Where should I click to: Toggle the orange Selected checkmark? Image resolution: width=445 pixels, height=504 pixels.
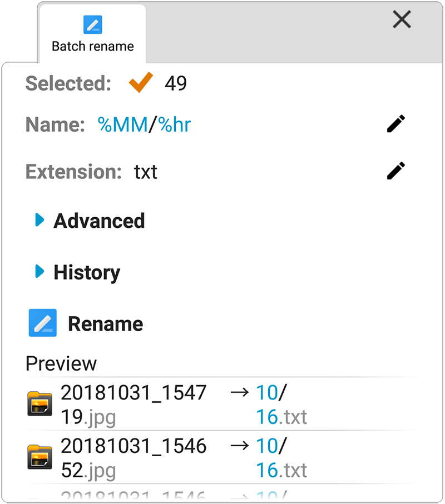[140, 83]
